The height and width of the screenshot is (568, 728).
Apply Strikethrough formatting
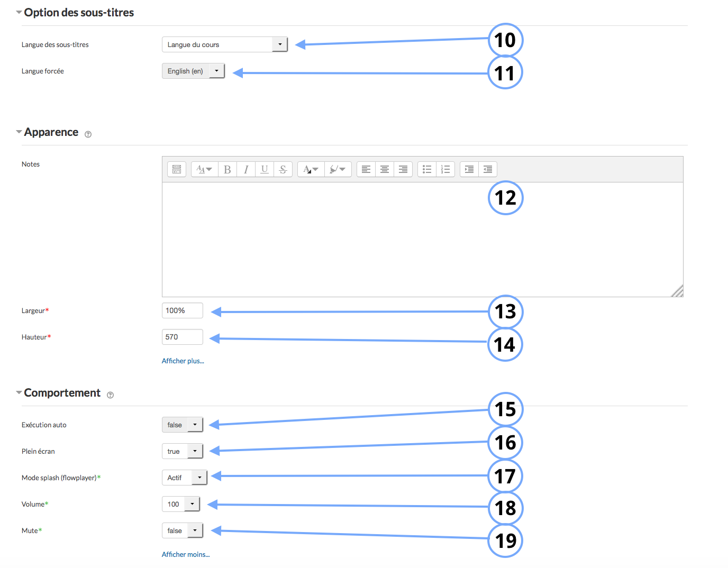283,169
